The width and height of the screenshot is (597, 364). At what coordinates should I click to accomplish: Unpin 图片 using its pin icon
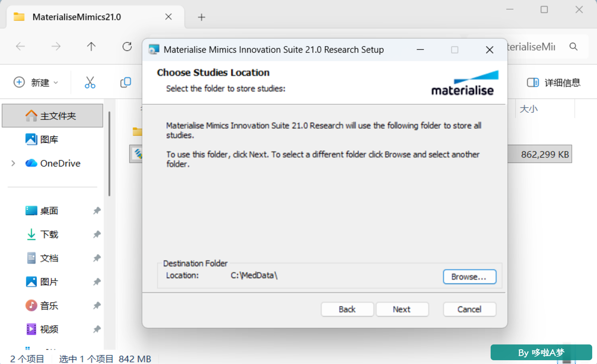click(x=97, y=282)
